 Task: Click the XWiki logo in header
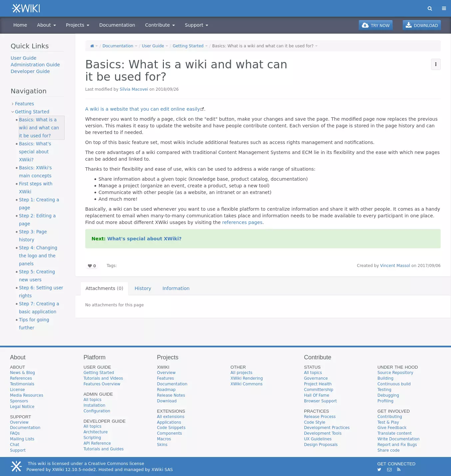tap(26, 8)
